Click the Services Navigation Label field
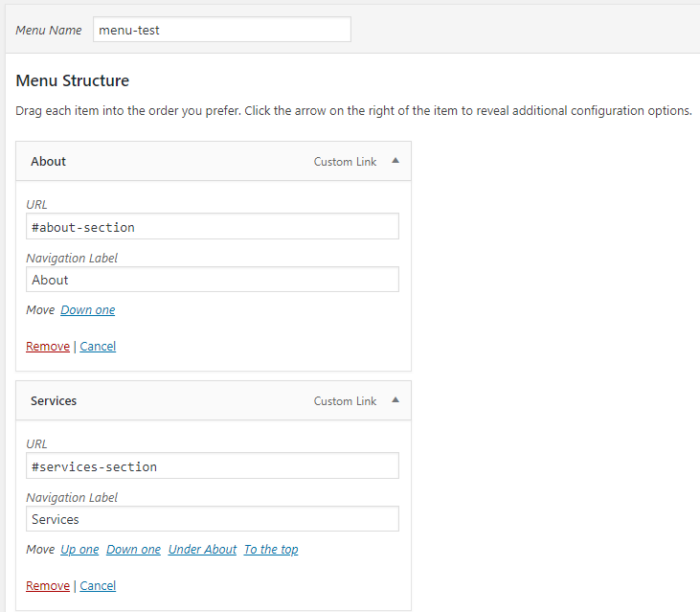The image size is (700, 612). click(212, 519)
